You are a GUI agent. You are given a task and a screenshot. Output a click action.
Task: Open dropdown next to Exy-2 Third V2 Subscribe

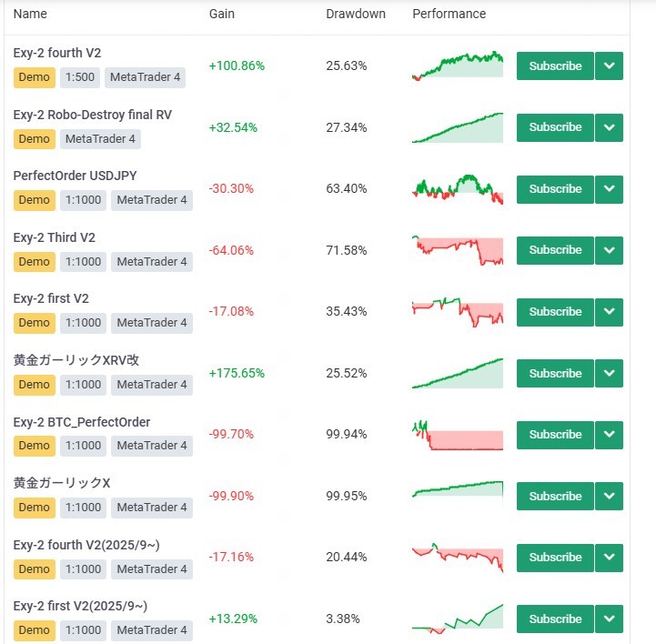(609, 250)
